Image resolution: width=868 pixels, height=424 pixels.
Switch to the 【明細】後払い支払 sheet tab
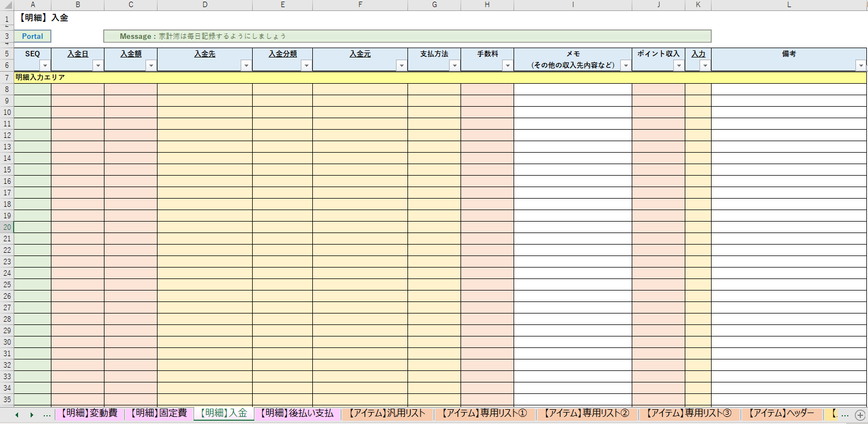pyautogui.click(x=298, y=414)
